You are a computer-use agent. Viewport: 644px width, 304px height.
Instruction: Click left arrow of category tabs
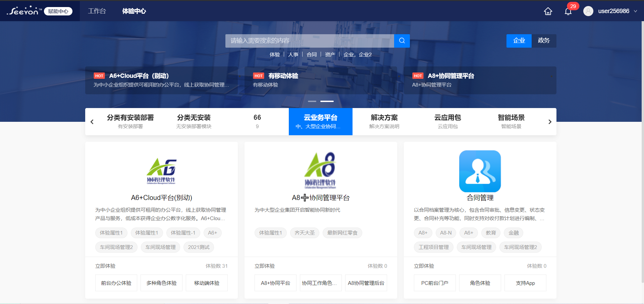(92, 122)
